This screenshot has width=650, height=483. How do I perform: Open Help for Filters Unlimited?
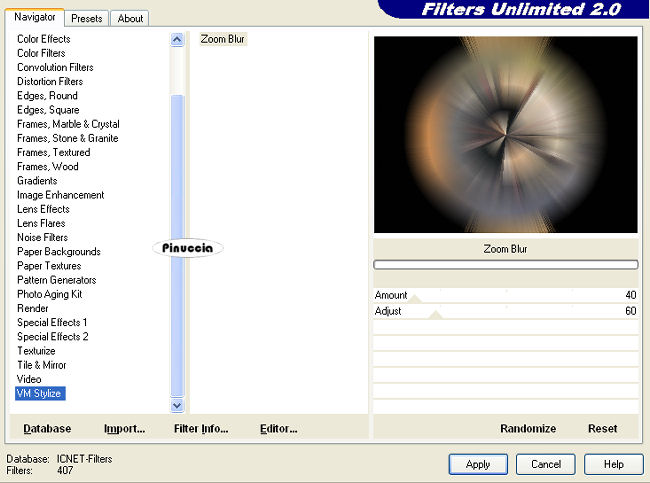point(614,464)
